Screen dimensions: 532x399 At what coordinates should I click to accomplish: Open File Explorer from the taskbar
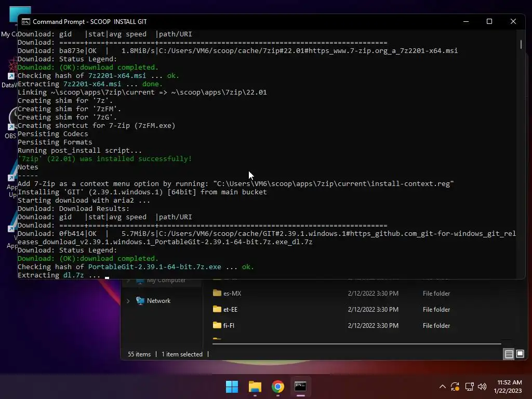(x=255, y=387)
